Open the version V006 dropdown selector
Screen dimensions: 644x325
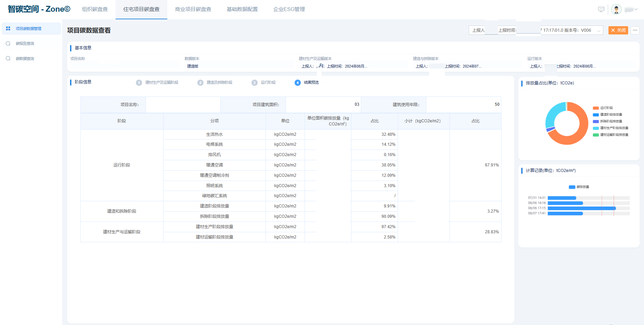(x=536, y=30)
